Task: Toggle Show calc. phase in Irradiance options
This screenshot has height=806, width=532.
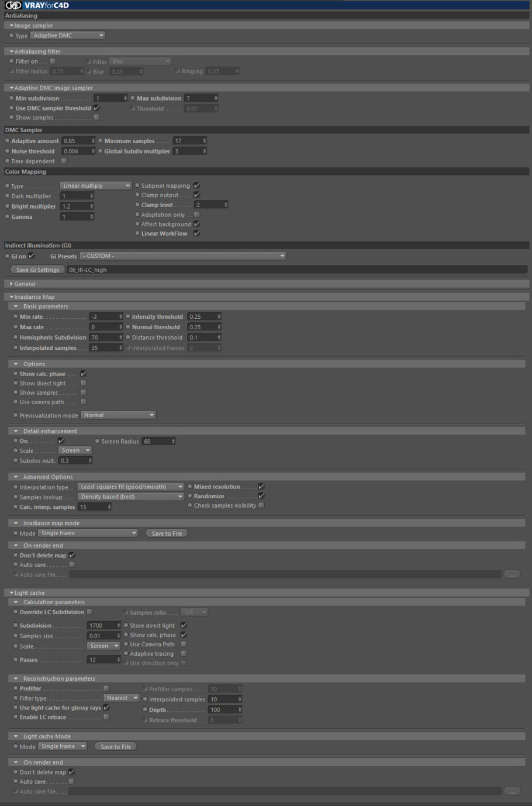Action: pos(84,374)
